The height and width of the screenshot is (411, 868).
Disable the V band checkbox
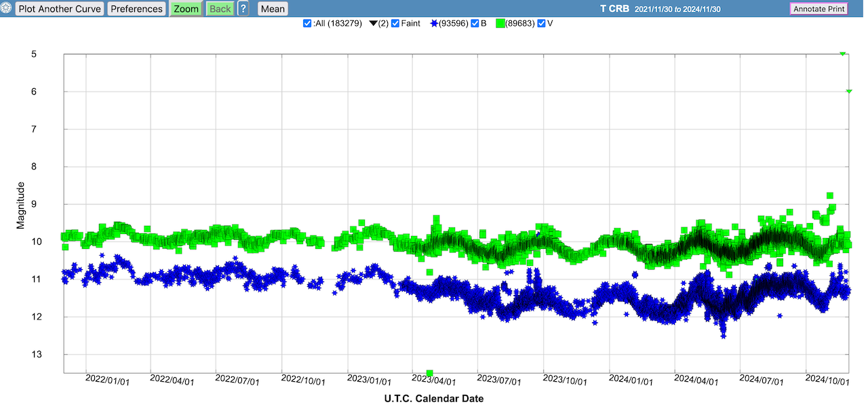541,24
